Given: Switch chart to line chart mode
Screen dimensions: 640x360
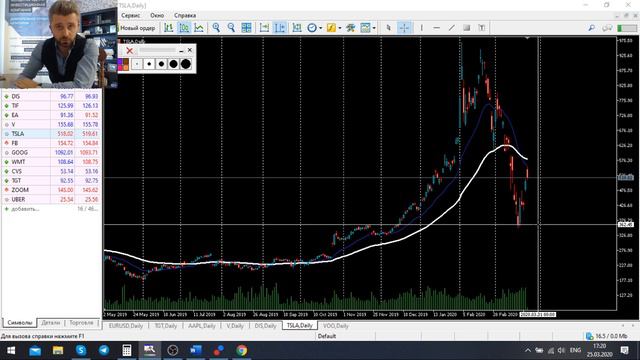Looking at the screenshot, I should pyautogui.click(x=199, y=28).
